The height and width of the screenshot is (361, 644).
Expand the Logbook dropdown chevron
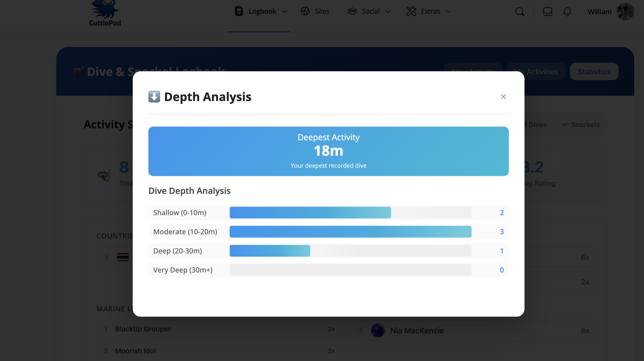pos(284,12)
